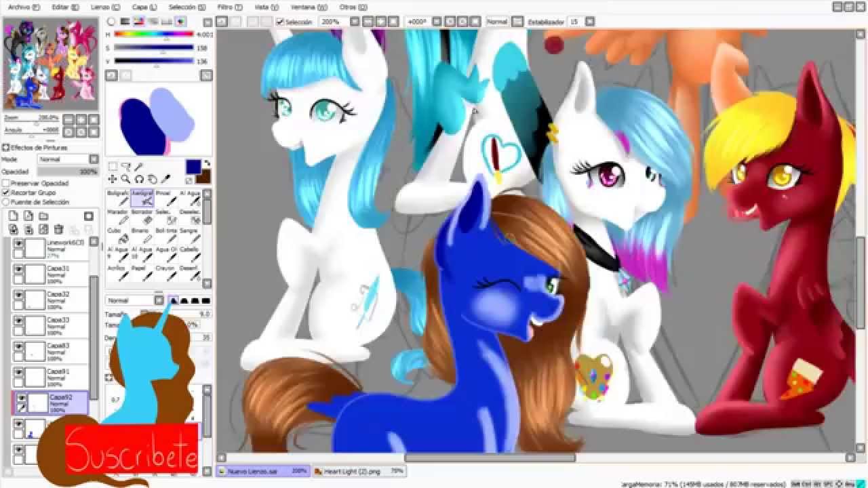Select the eyedropper color picker tool
Viewport: 868px width, 488px height.
(x=166, y=180)
